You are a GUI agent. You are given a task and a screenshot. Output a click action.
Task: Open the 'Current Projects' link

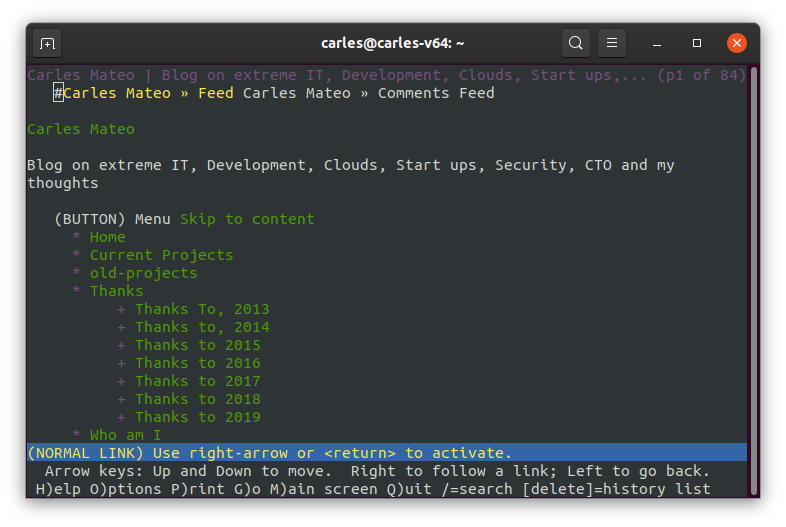pos(161,255)
